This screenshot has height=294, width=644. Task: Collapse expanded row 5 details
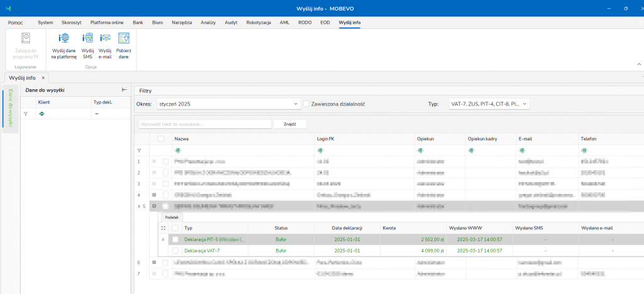tap(154, 206)
